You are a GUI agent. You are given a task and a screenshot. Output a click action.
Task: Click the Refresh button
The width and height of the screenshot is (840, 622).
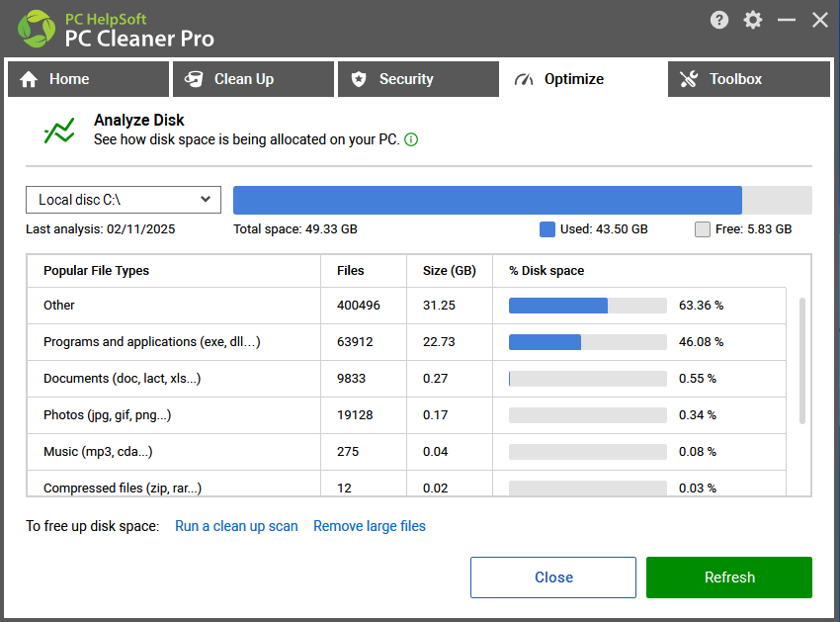click(x=729, y=578)
